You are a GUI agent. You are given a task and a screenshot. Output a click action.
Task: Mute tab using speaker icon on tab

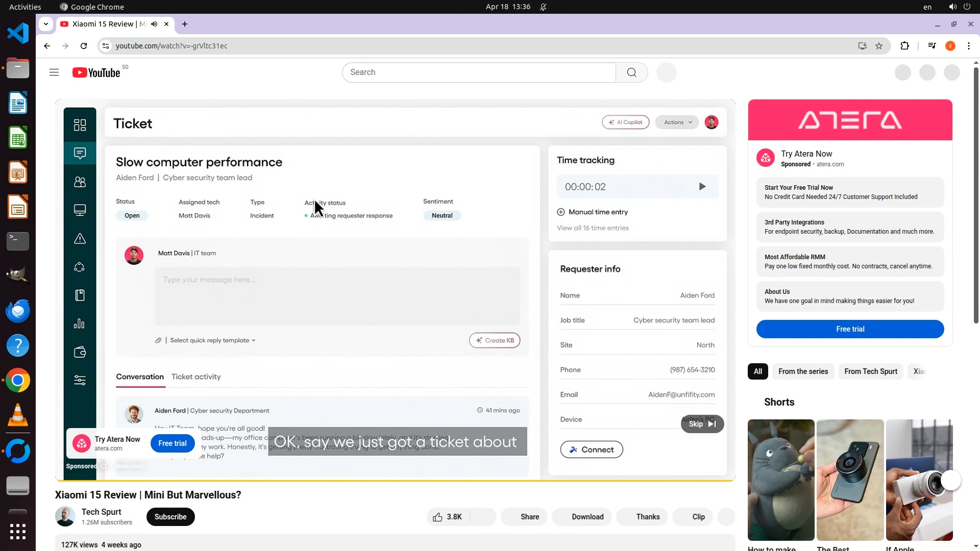(x=154, y=24)
